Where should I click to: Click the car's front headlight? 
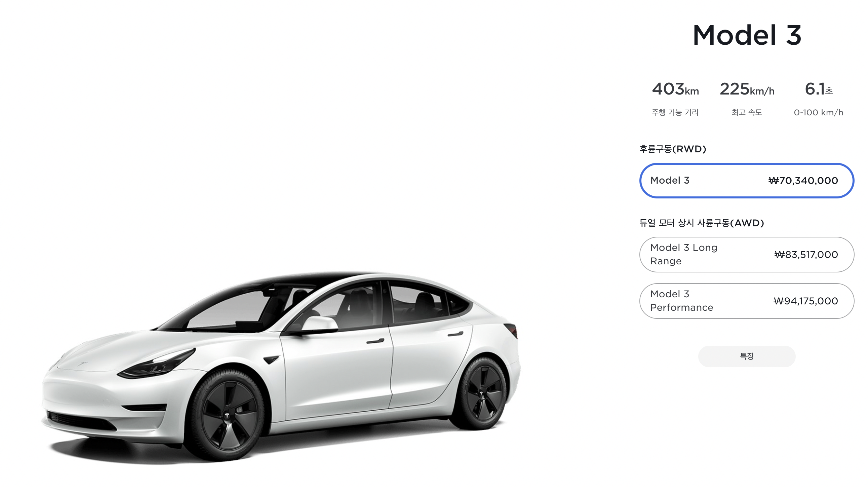[x=157, y=363]
